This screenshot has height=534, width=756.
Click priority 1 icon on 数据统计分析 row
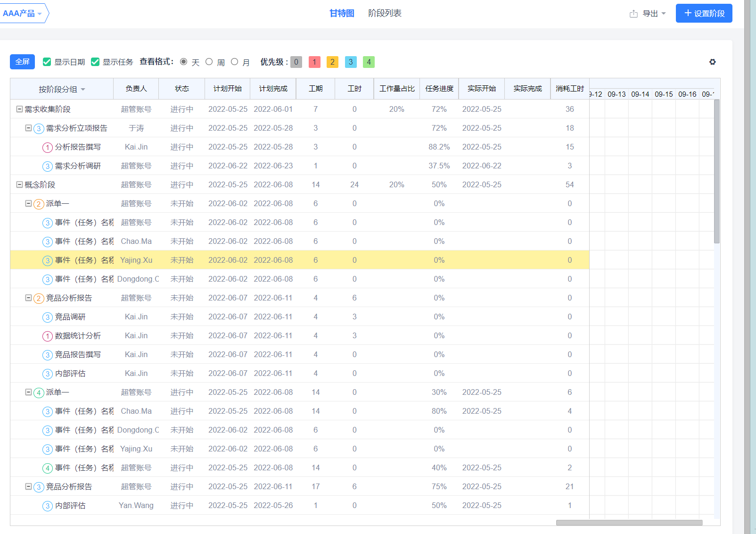pos(47,336)
